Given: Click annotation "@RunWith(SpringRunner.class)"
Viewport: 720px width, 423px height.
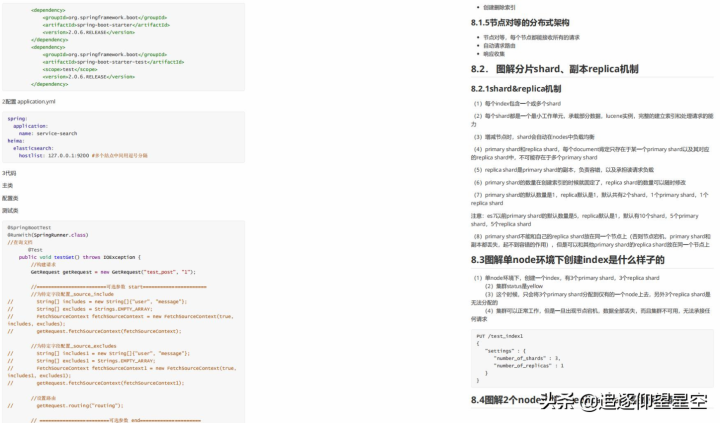Looking at the screenshot, I should [x=48, y=235].
